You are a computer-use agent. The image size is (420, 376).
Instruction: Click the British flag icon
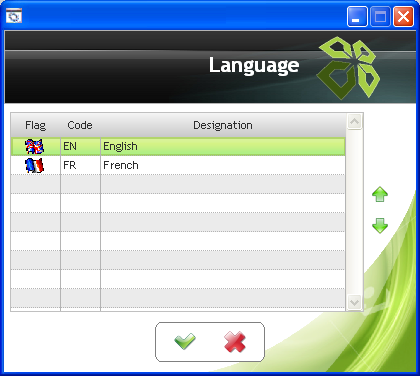tap(35, 147)
